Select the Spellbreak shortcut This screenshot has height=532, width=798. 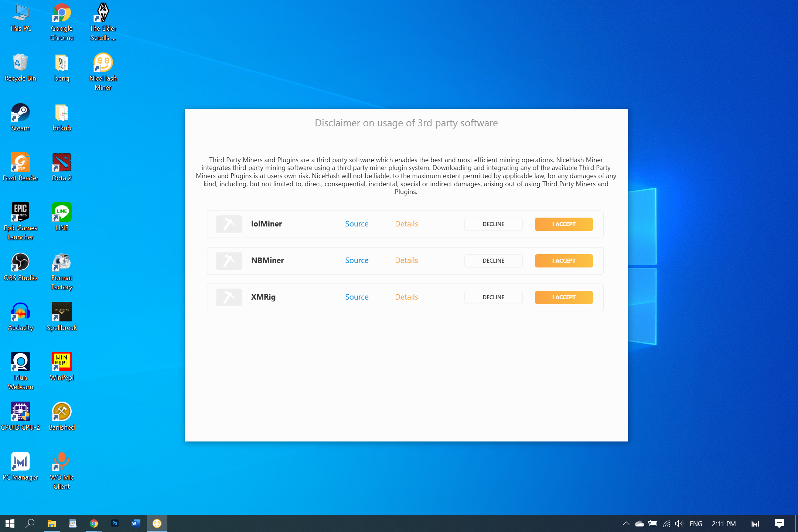(62, 317)
